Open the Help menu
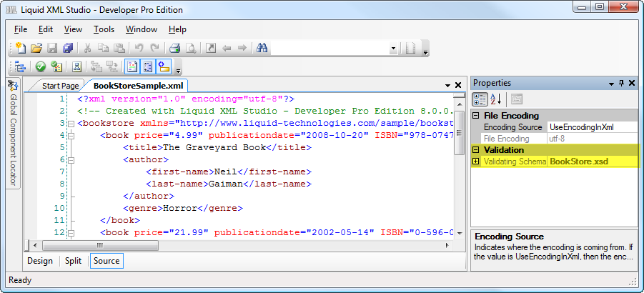 tap(177, 29)
